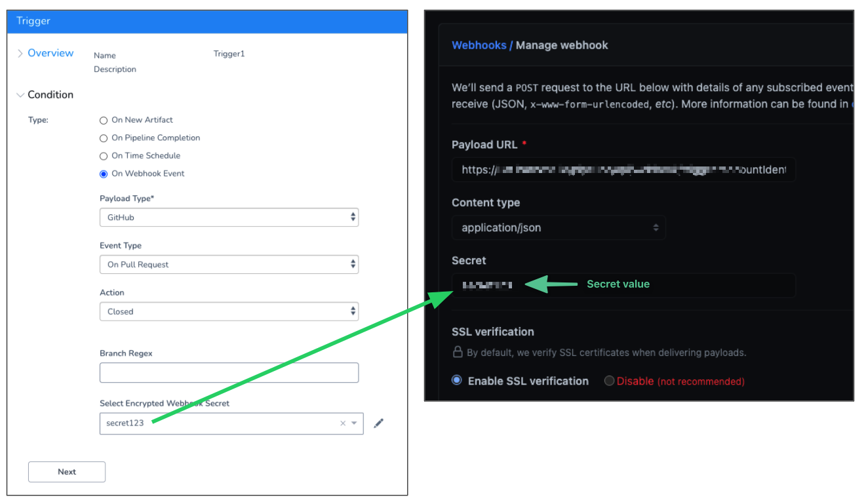Edit the webhook secret with the pencil icon

pyautogui.click(x=378, y=423)
